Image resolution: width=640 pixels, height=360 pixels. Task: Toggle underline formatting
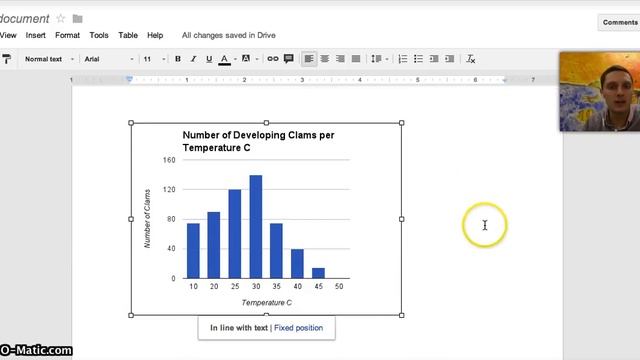click(x=209, y=59)
